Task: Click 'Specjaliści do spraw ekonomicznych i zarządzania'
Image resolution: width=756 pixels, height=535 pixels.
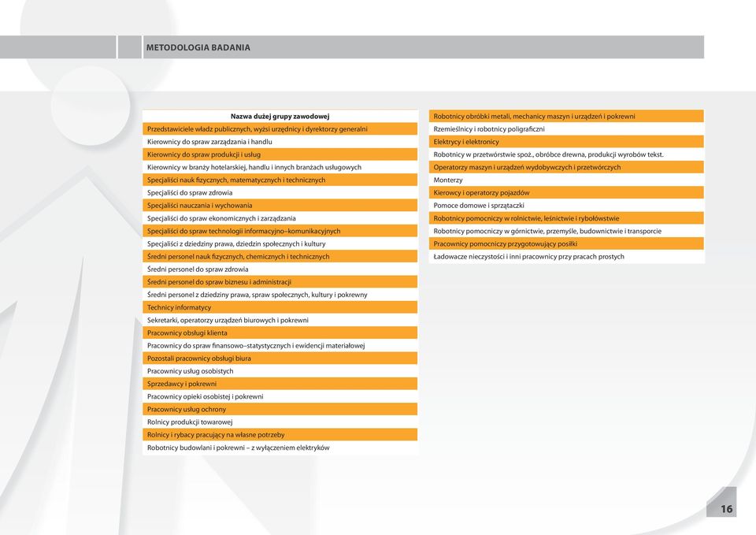Action: point(280,218)
